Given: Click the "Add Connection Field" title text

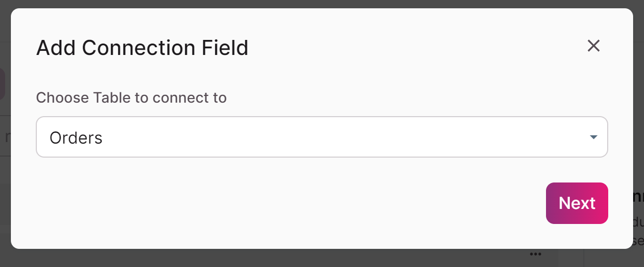Looking at the screenshot, I should click(142, 48).
